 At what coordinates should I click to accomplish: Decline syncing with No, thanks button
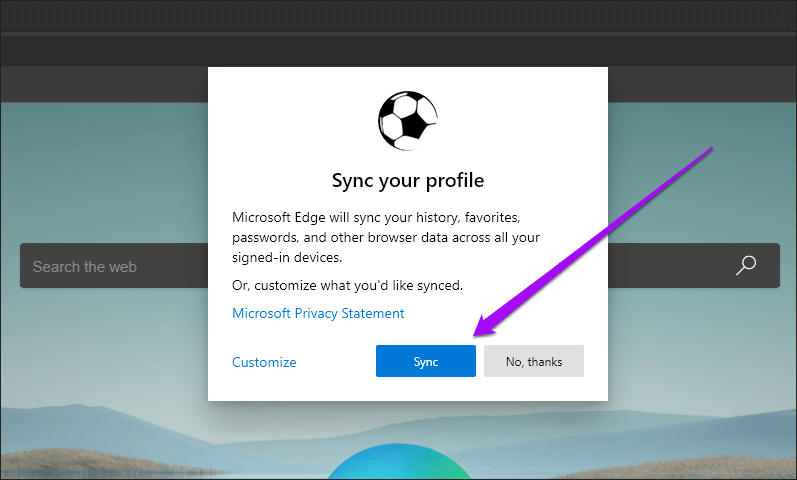[x=534, y=361]
